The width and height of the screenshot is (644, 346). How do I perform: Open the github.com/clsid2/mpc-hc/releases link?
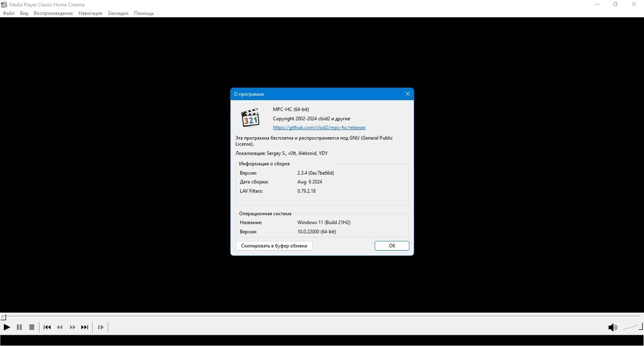(319, 128)
